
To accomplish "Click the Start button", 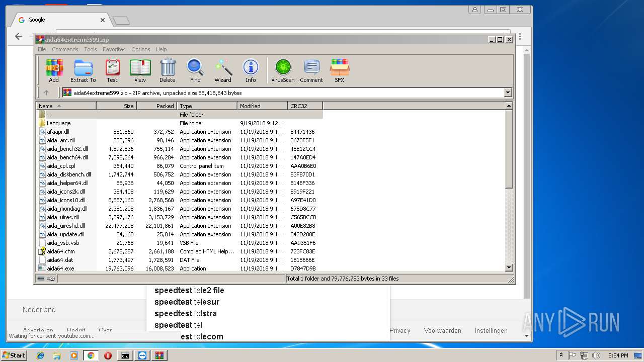I will (14, 355).
